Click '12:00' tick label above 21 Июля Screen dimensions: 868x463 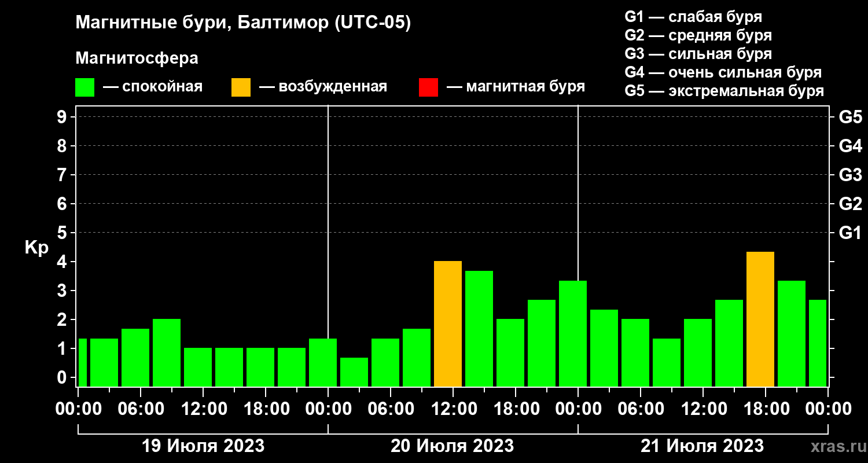pos(703,409)
